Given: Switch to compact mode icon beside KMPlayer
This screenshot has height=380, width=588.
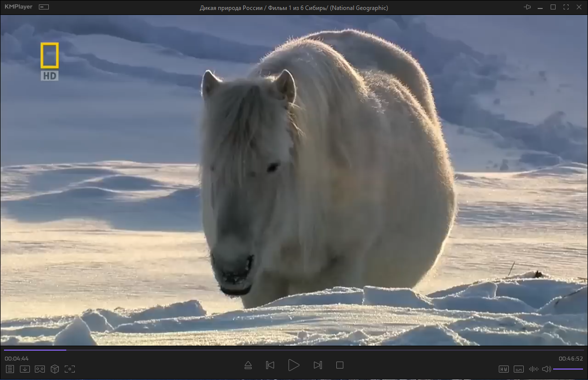Looking at the screenshot, I should tap(44, 7).
